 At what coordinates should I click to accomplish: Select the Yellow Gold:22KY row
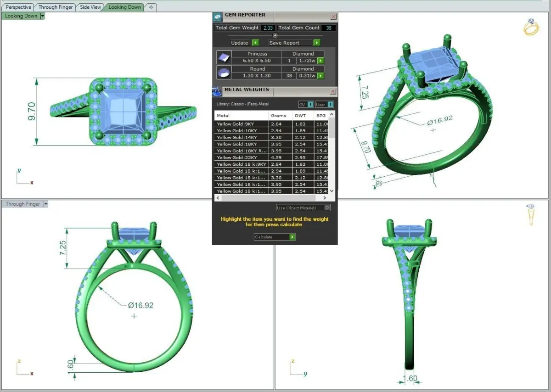tap(272, 157)
